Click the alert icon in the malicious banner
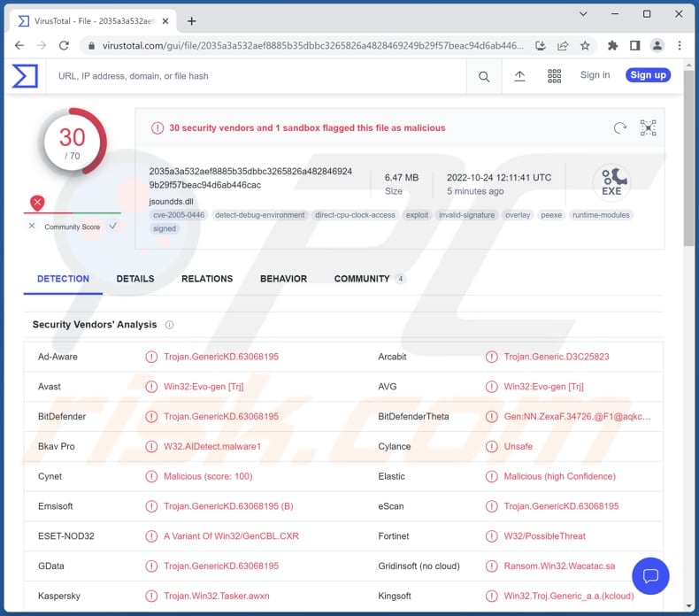699x616 pixels. click(157, 128)
